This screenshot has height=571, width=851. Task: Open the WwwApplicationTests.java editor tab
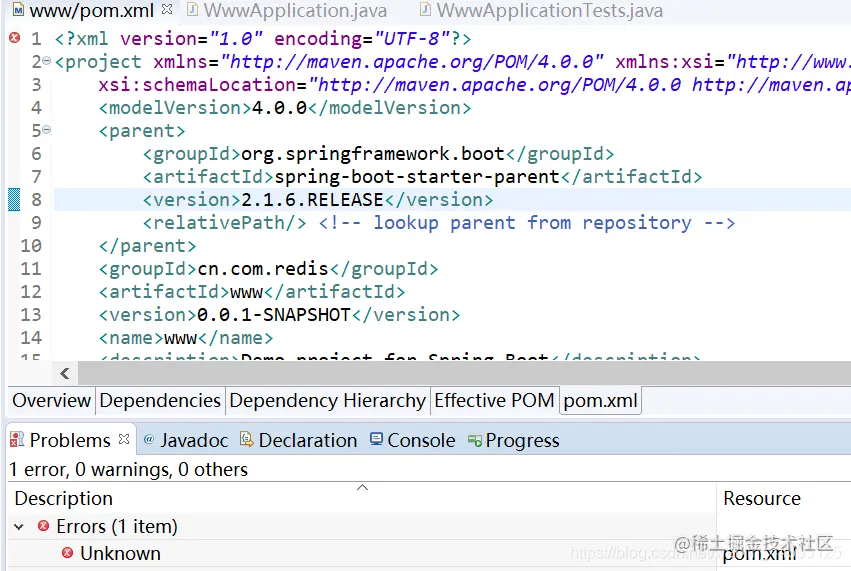point(542,10)
